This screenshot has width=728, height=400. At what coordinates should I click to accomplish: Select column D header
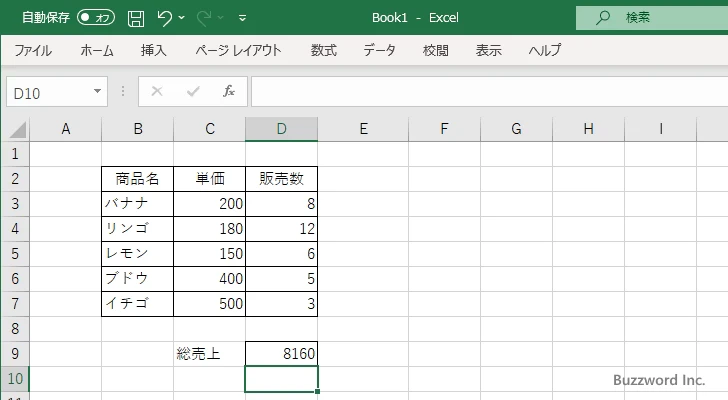281,129
